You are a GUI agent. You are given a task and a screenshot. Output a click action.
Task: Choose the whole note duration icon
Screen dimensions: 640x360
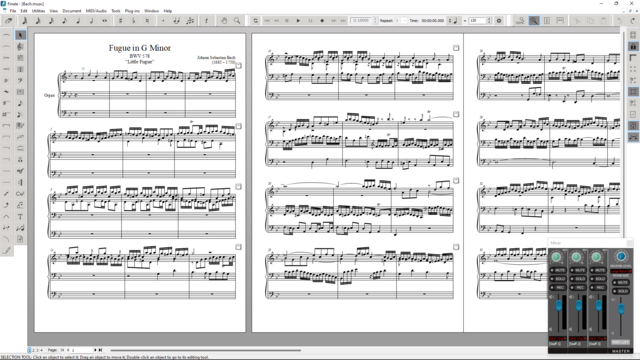(x=104, y=21)
